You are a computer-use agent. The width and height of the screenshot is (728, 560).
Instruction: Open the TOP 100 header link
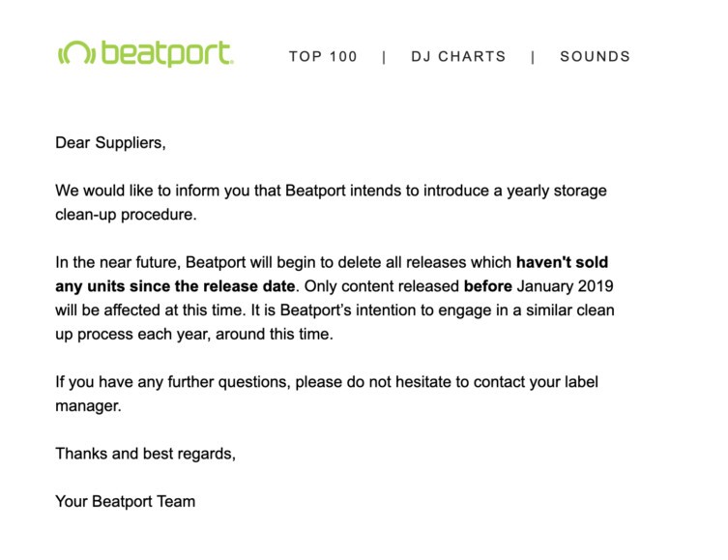323,57
